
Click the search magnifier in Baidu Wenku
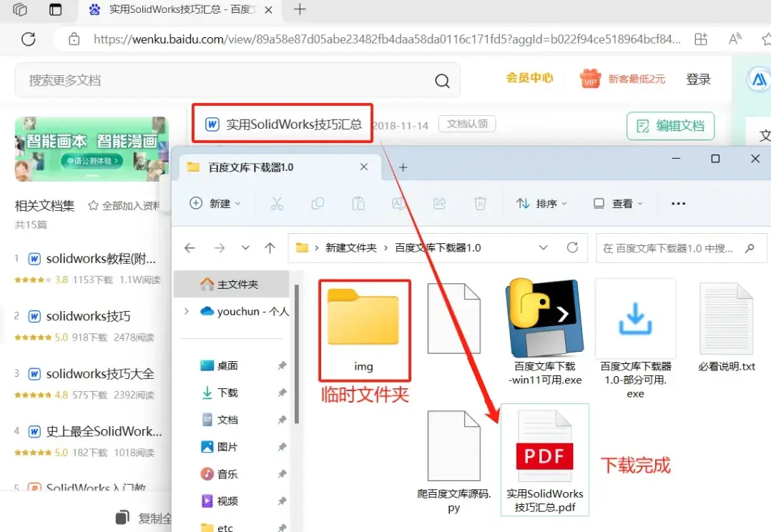point(442,80)
